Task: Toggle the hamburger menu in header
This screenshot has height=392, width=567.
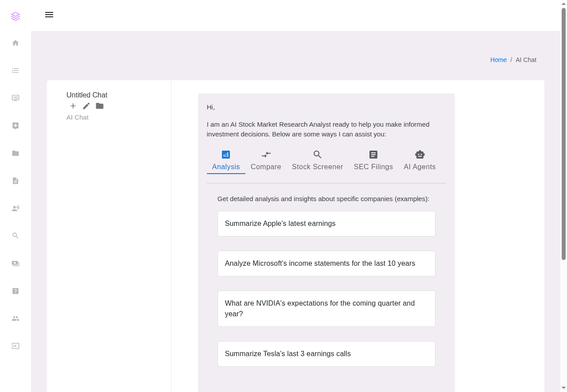Action: 49,15
